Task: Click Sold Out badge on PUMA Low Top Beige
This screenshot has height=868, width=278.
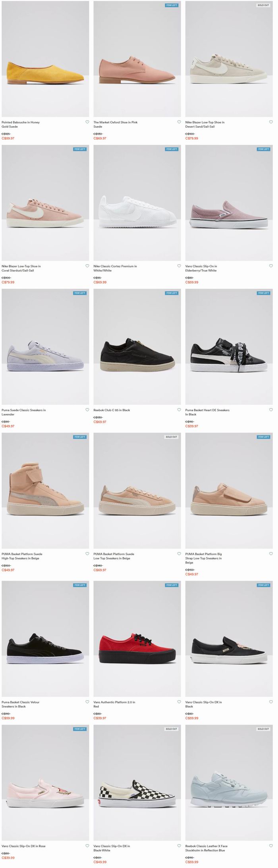Action: pos(172,437)
